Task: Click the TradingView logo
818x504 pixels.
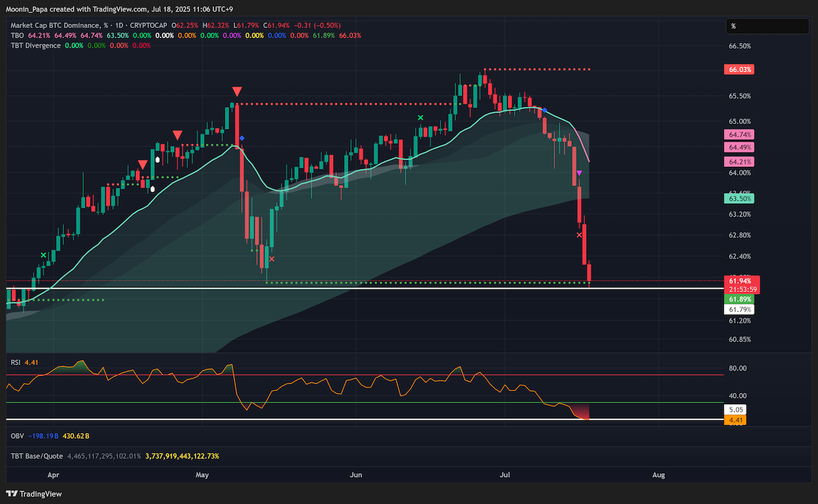Action: (34, 494)
